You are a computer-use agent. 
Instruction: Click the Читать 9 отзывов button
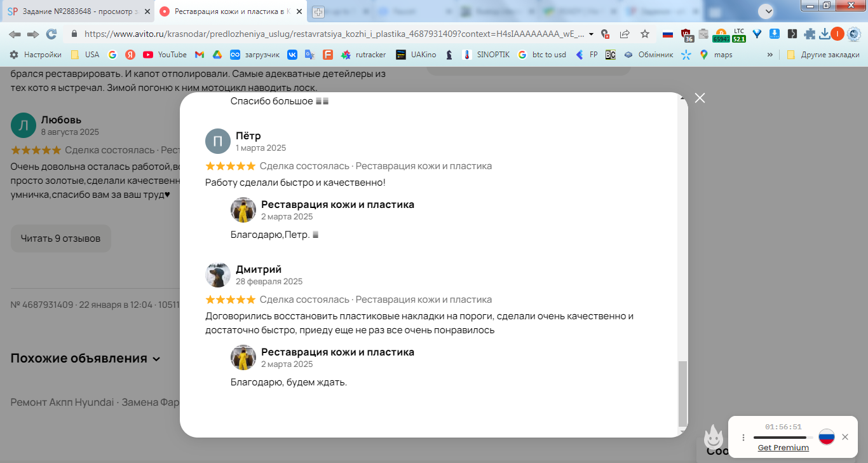pos(61,238)
